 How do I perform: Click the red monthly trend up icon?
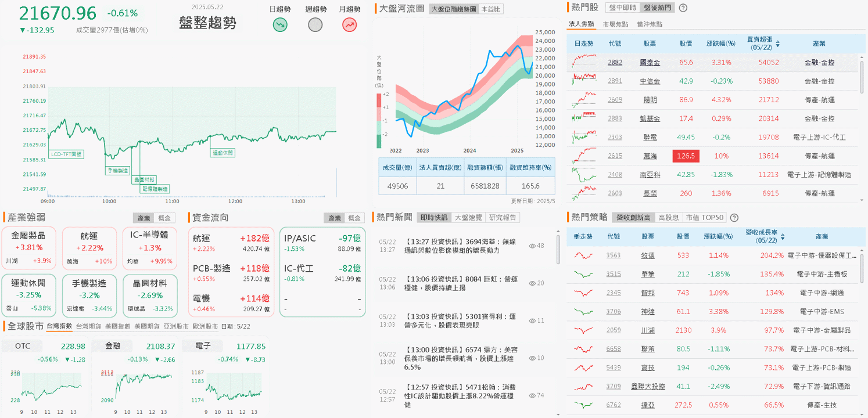(349, 25)
